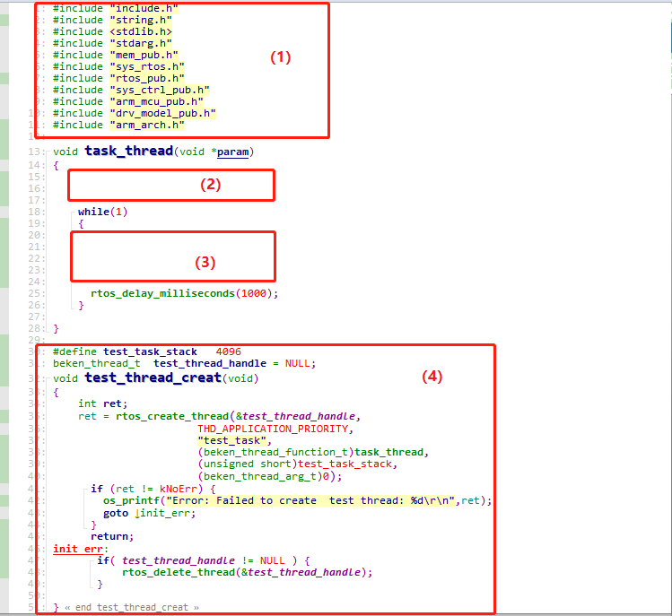Click the "include.h" include filename
The width and height of the screenshot is (672, 616).
[144, 8]
